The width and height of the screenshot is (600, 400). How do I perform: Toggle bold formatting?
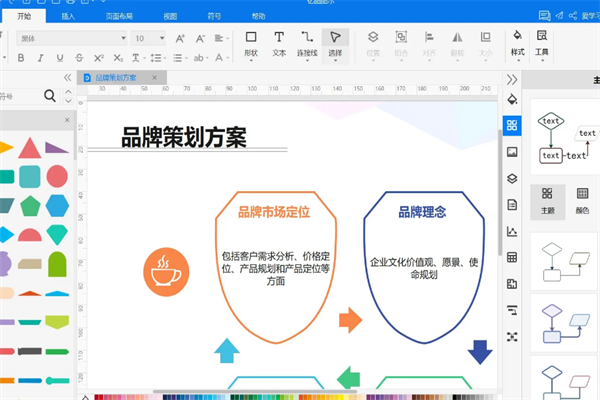tap(21, 58)
